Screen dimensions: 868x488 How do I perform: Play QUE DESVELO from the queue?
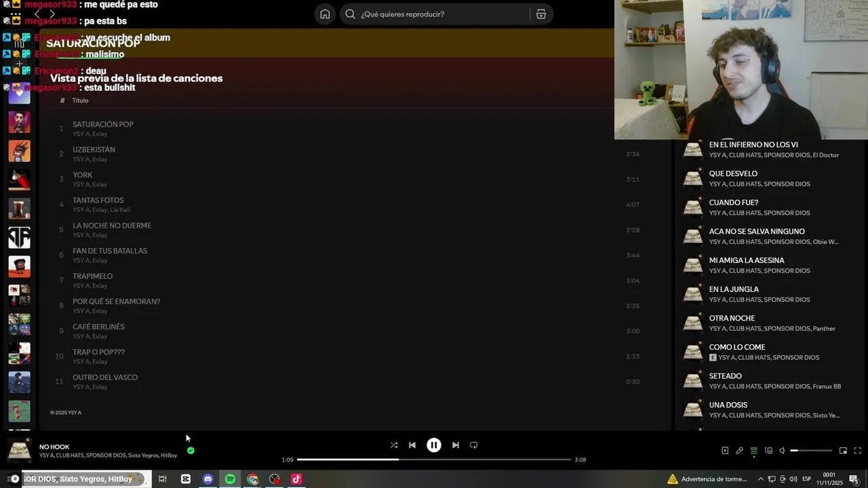pos(770,178)
